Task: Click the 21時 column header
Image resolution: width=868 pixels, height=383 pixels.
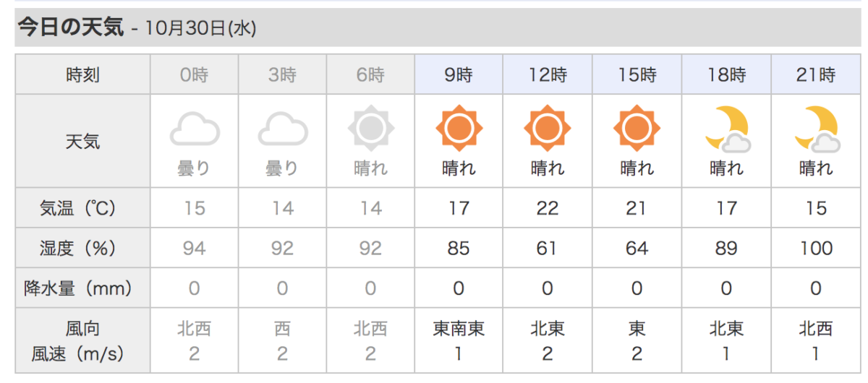Action: click(816, 74)
